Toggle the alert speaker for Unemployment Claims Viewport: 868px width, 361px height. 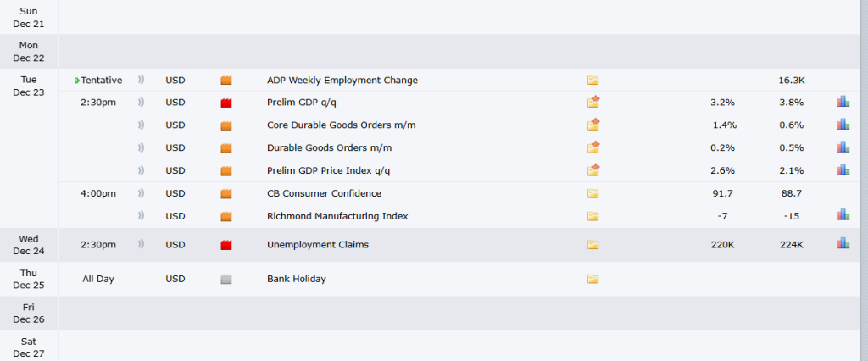pyautogui.click(x=142, y=245)
